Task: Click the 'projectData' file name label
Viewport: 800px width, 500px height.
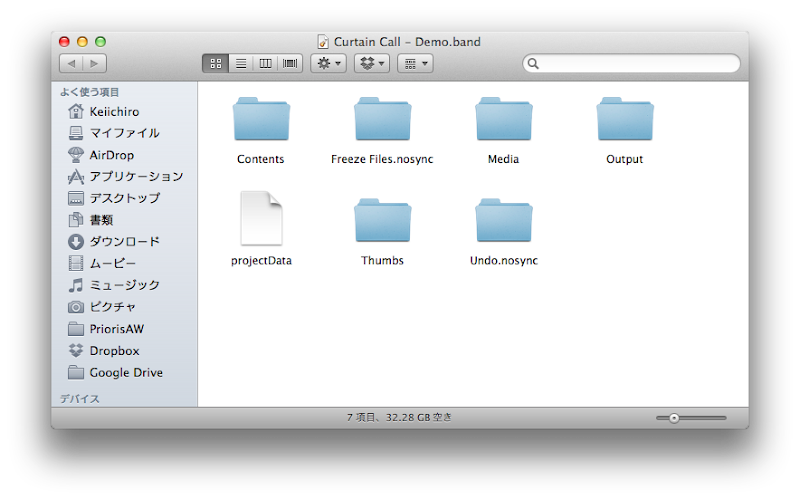Action: (x=261, y=261)
